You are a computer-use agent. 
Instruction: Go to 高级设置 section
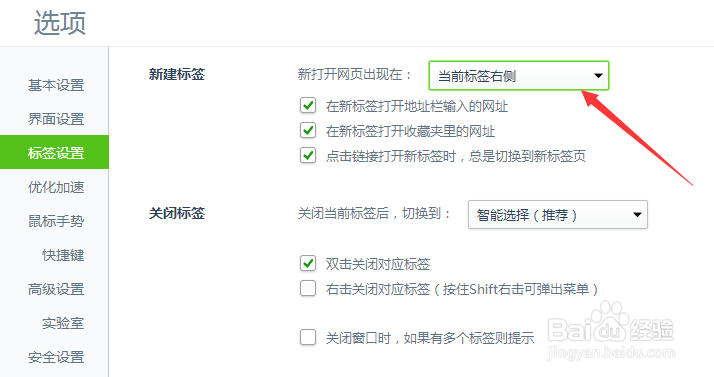click(56, 289)
